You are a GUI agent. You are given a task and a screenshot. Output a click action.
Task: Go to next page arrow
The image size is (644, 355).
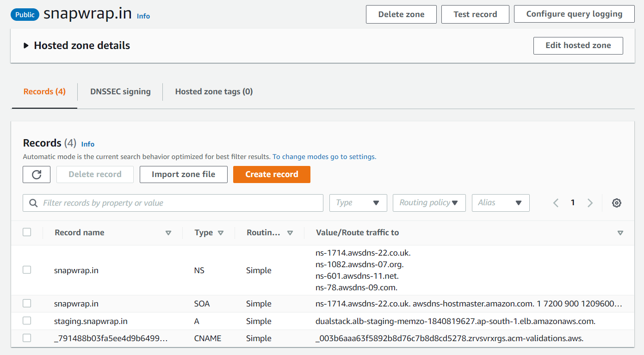590,203
